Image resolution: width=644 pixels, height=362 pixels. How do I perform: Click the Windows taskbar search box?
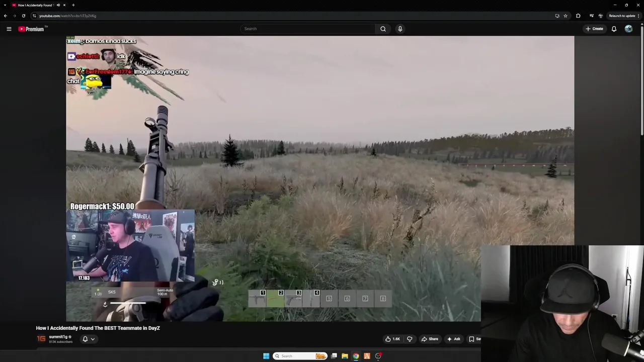[x=300, y=356]
